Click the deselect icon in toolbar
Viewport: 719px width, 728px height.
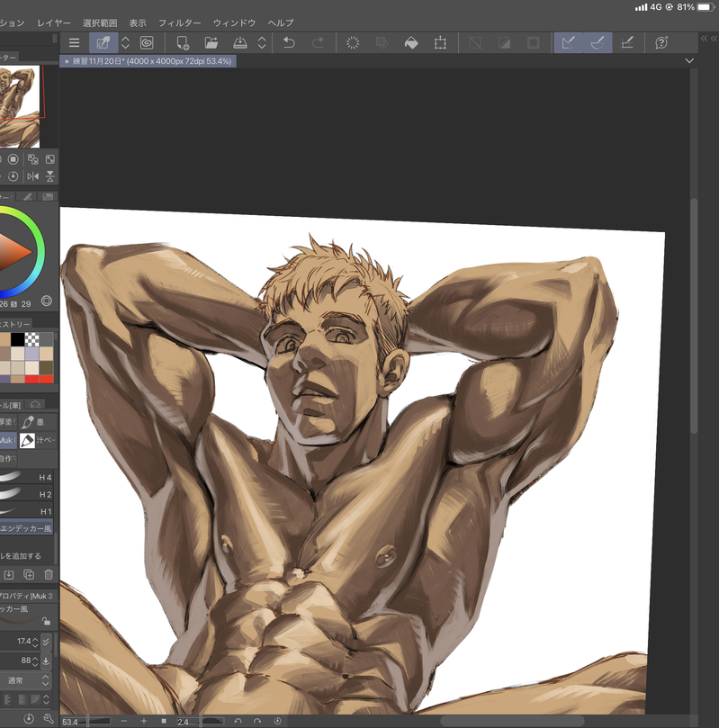pyautogui.click(x=475, y=43)
